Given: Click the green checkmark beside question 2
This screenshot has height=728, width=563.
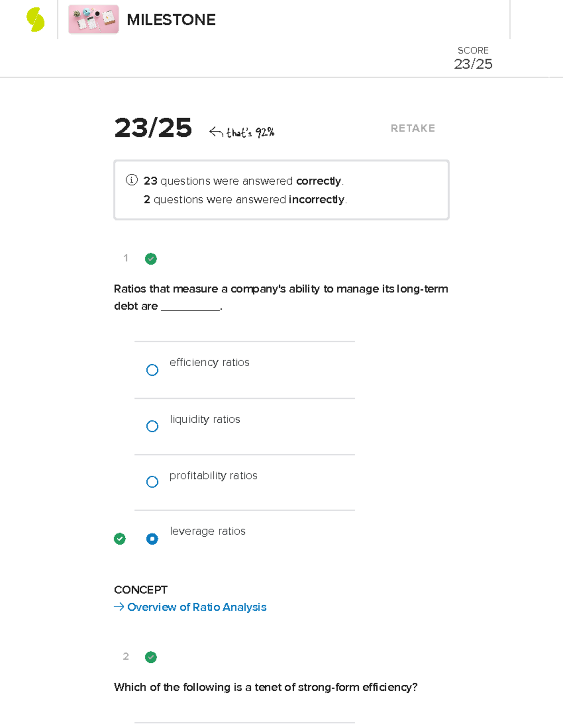Looking at the screenshot, I should 151,657.
